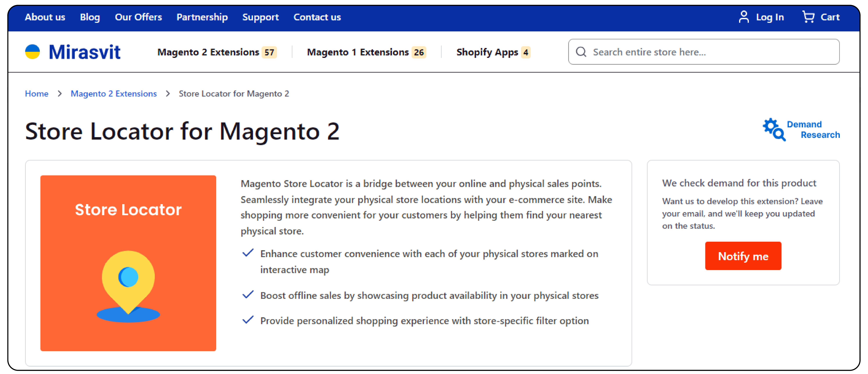Click the Magento Store Locator description paragraph
868x374 pixels.
coord(426,207)
